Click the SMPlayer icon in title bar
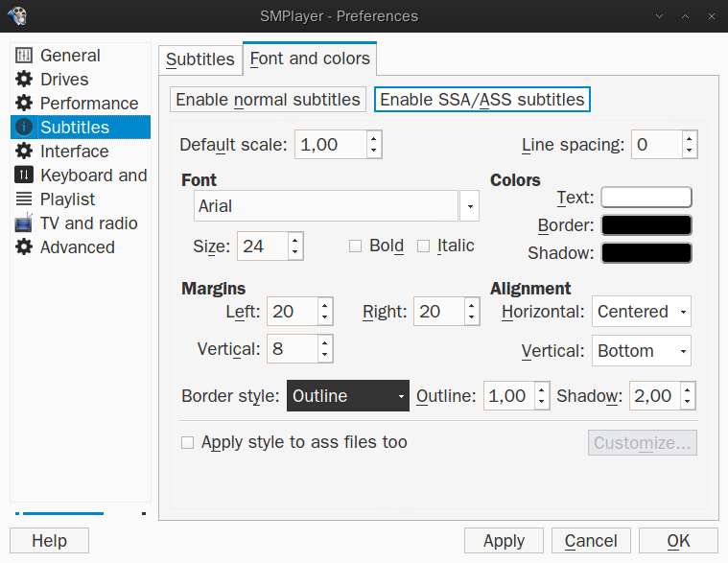The width and height of the screenshot is (728, 563). coord(17,15)
